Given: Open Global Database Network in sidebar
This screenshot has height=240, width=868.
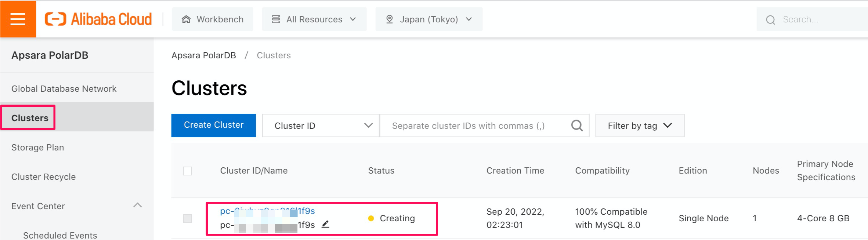Looking at the screenshot, I should [64, 89].
